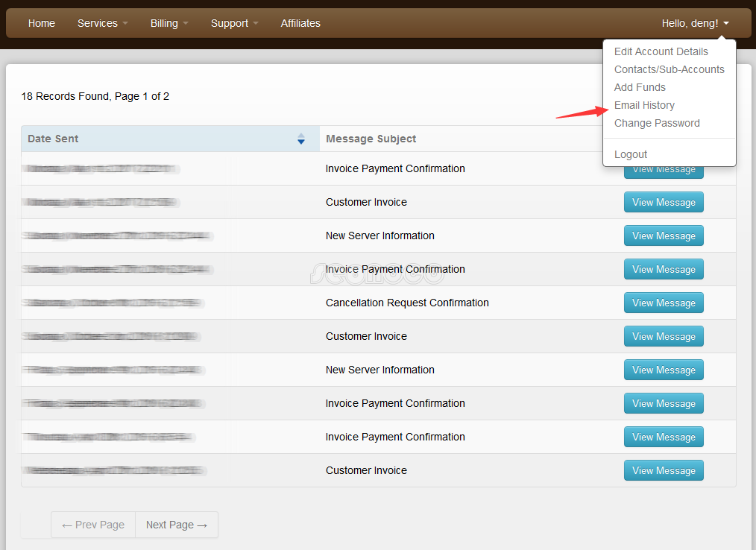Select Add Funds menu entry

640,87
